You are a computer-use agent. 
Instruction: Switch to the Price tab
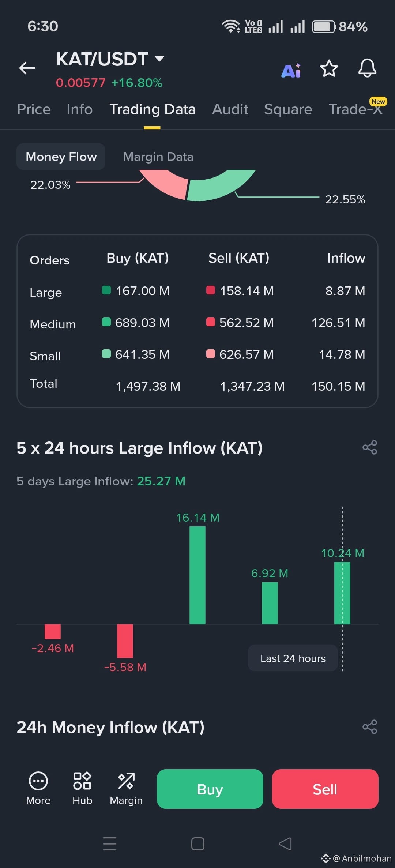[x=34, y=109]
